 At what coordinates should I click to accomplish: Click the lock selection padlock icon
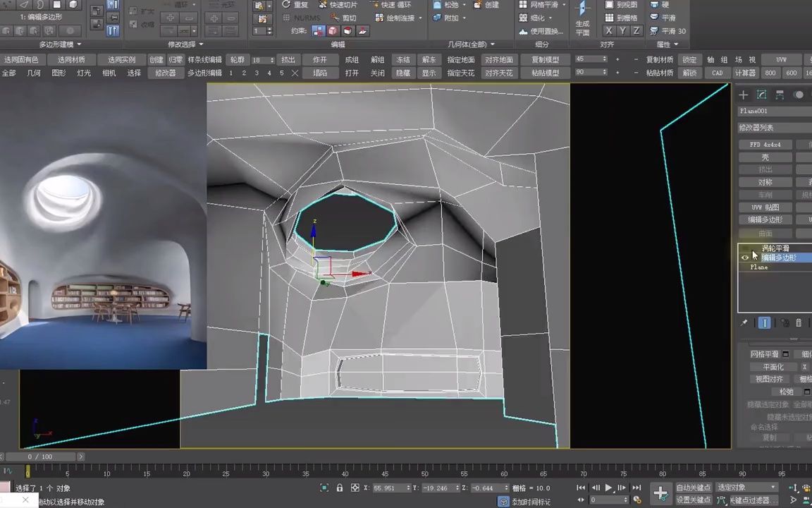[340, 488]
